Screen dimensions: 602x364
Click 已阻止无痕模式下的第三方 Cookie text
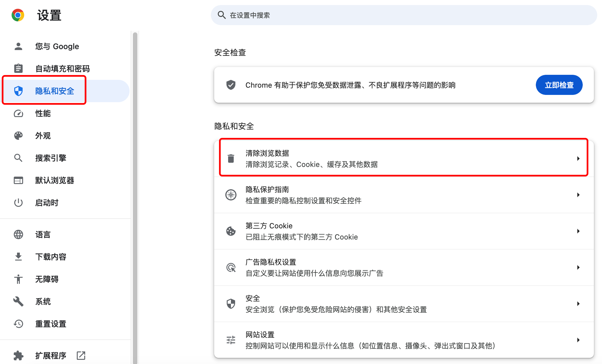[302, 237]
